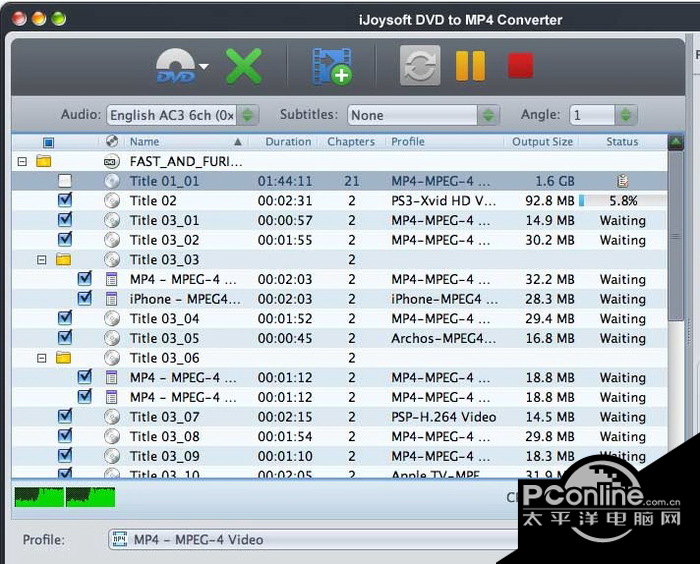Open the Subtitles dropdown set to None
The width and height of the screenshot is (700, 564).
[423, 115]
